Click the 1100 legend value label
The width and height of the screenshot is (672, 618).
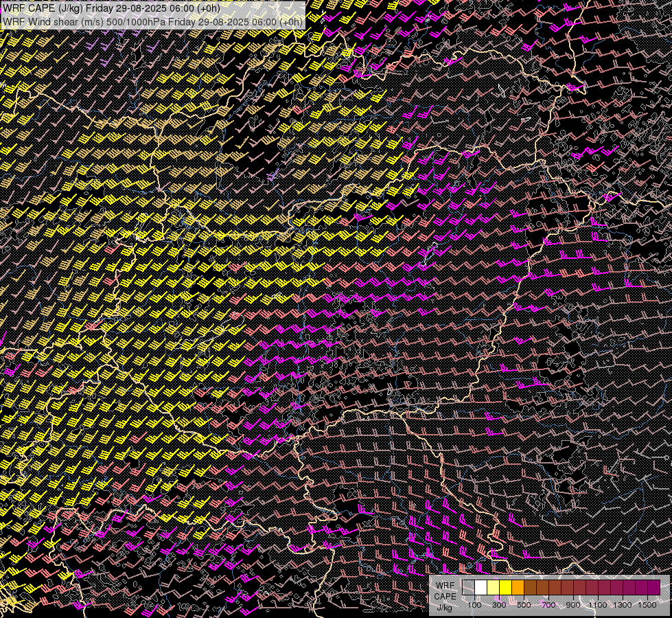(598, 605)
